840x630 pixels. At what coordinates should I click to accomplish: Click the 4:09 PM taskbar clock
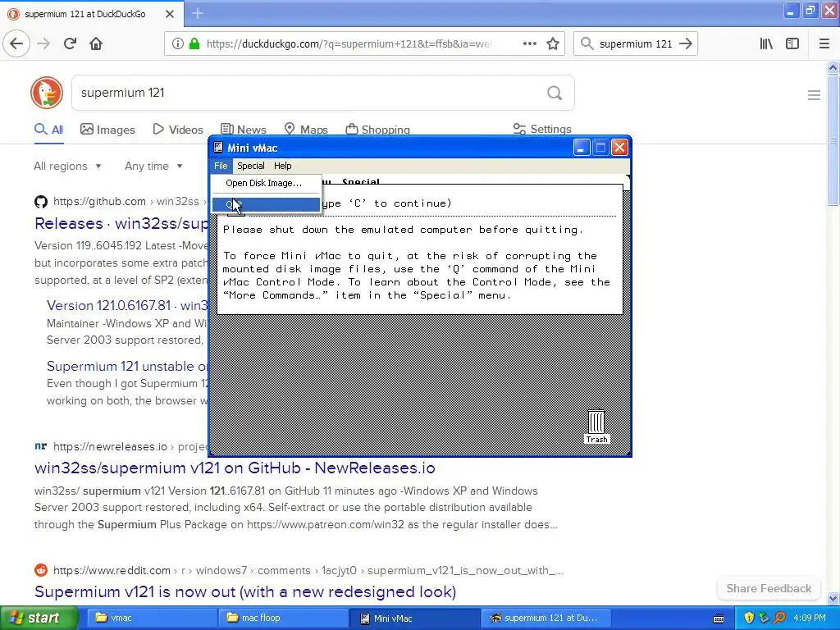pos(810,618)
